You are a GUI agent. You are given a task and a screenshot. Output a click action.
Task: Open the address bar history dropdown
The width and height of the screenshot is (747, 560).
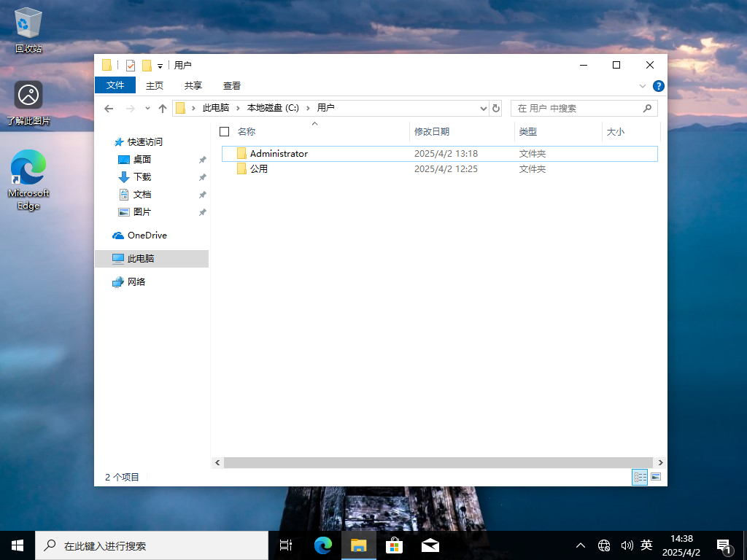click(483, 109)
